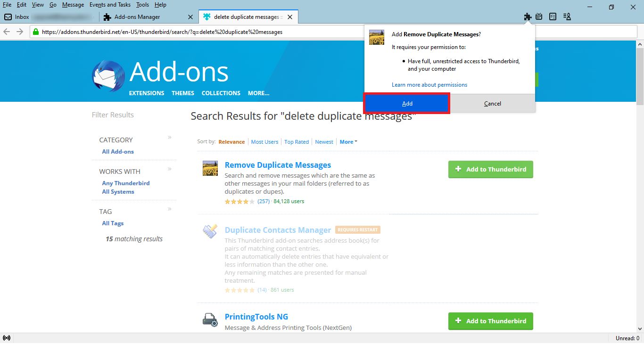Open the Calendar tab icon in toolbar
The height and width of the screenshot is (344, 644).
[539, 17]
